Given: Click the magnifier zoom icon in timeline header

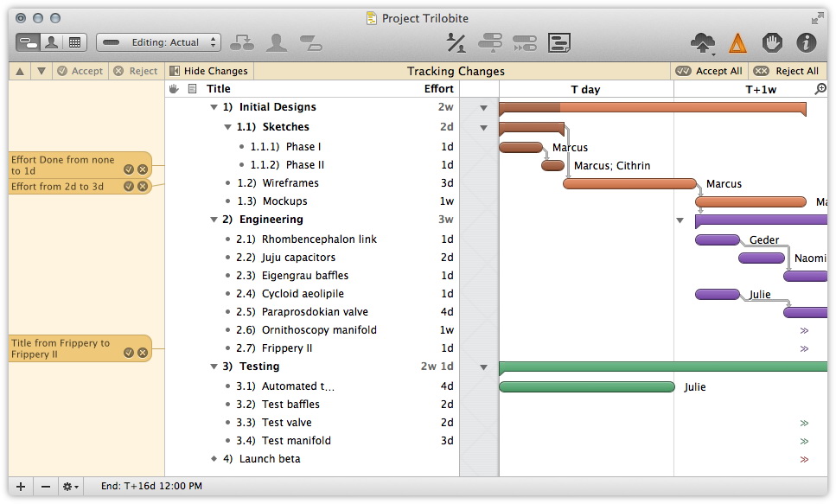Looking at the screenshot, I should [820, 89].
